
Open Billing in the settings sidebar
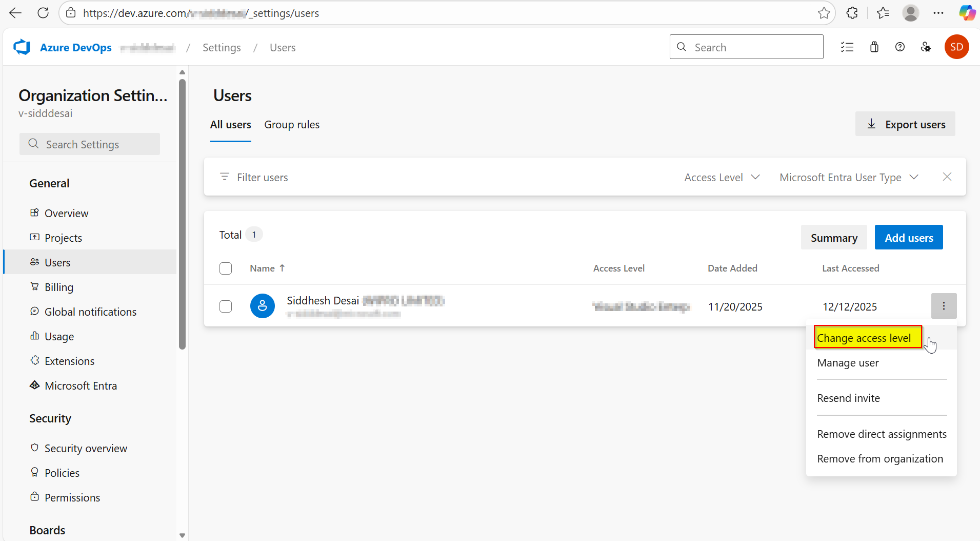(90, 287)
